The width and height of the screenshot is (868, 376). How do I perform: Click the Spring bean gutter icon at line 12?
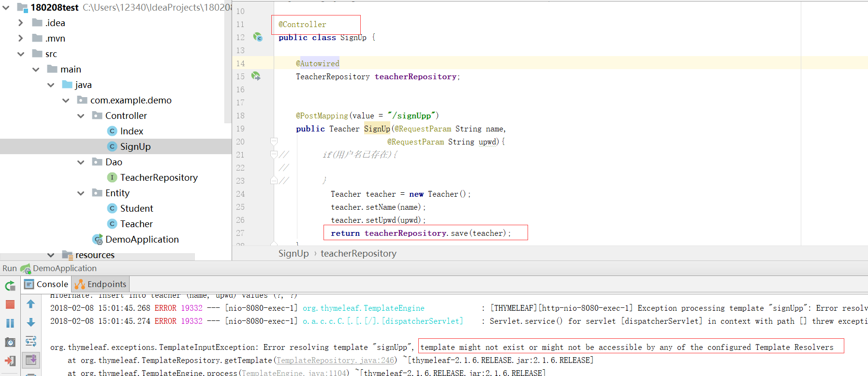point(258,37)
